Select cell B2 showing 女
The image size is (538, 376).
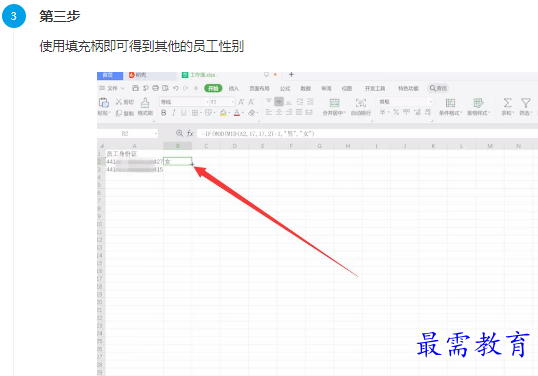click(x=178, y=161)
